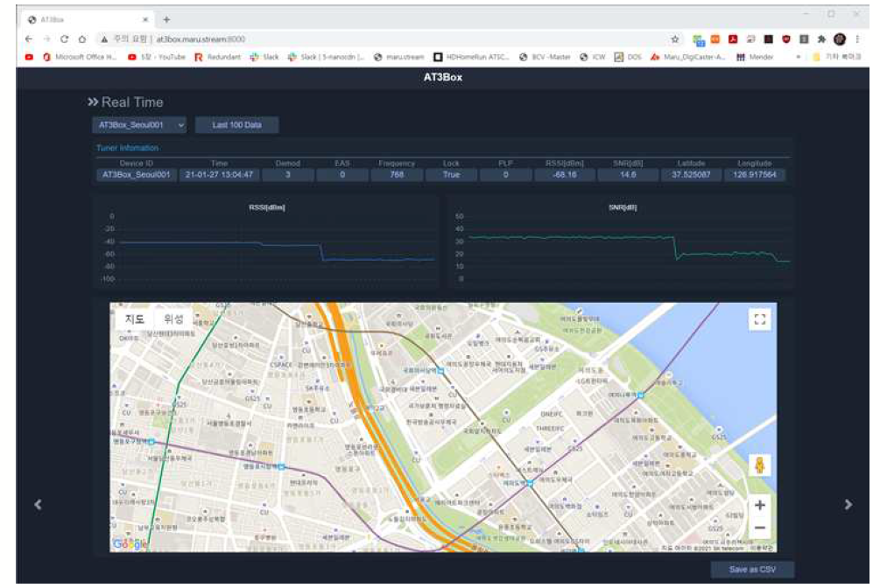Open the Chrome profile avatar
The width and height of the screenshot is (880, 588).
(x=840, y=39)
